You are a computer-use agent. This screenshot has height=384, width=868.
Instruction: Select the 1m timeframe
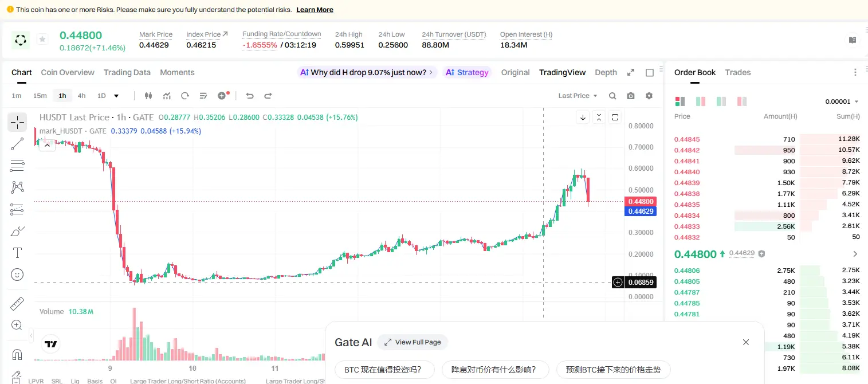coord(17,96)
